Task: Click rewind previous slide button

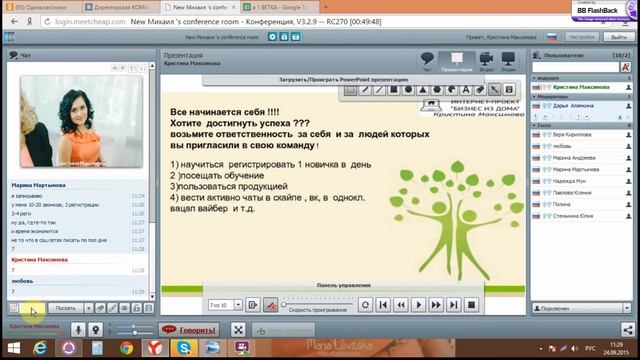Action: point(401,305)
